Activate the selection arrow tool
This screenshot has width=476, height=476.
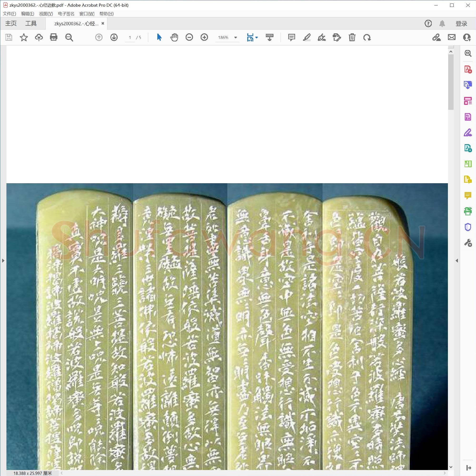159,37
